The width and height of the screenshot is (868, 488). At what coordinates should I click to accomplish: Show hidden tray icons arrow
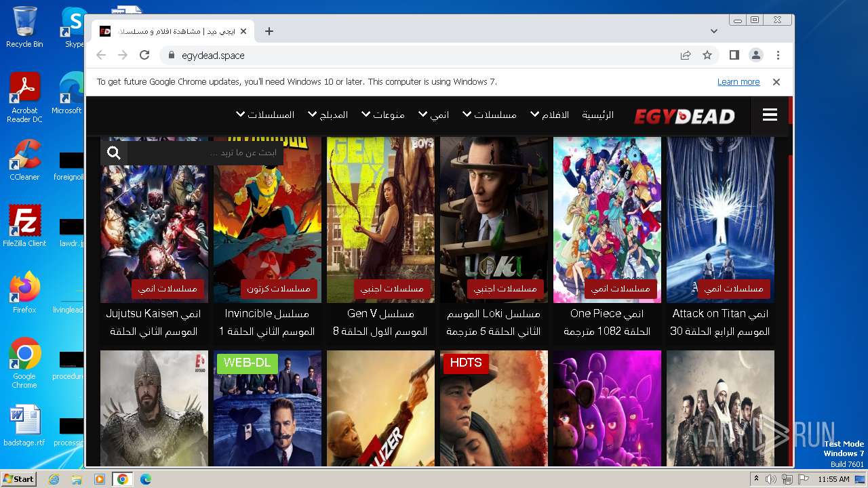pos(756,479)
